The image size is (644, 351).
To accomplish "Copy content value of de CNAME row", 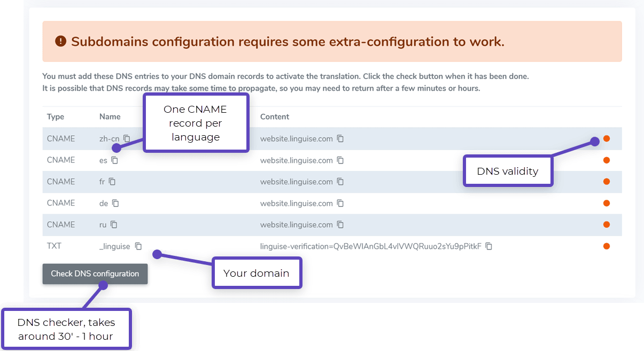I will (x=340, y=203).
